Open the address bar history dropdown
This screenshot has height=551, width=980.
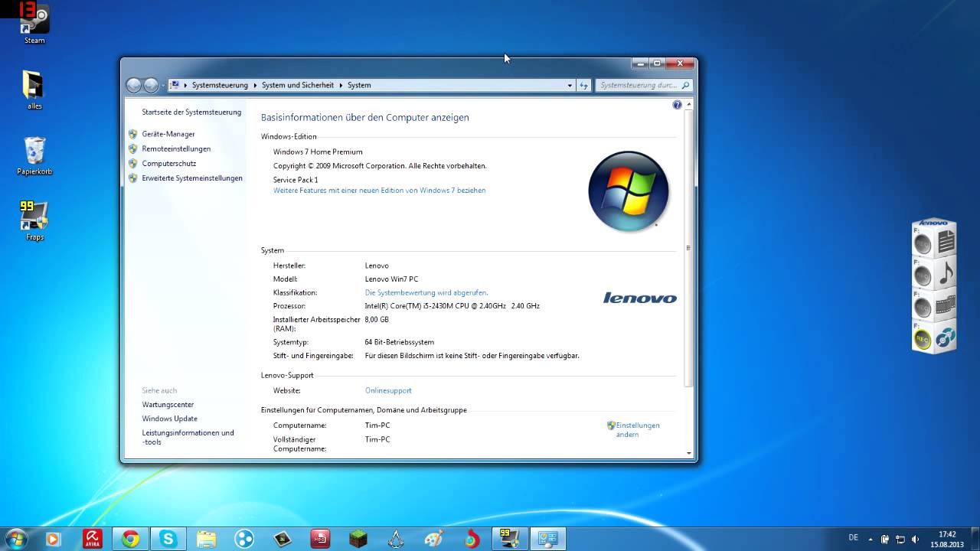(570, 85)
